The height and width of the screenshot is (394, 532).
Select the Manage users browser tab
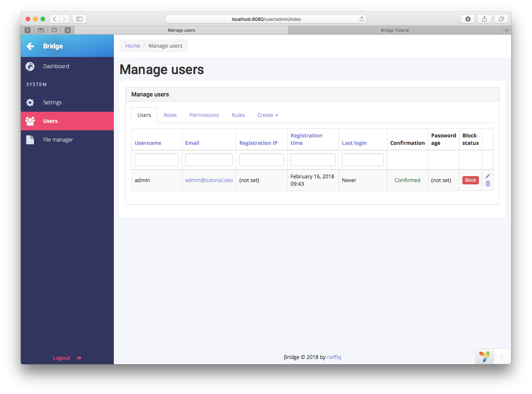[x=181, y=31]
